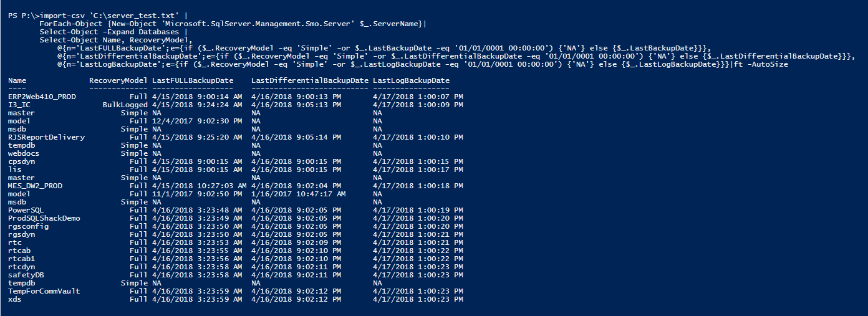This screenshot has height=316, width=868.
Task: Click the PS P:\> command prompt
Action: 24,16
